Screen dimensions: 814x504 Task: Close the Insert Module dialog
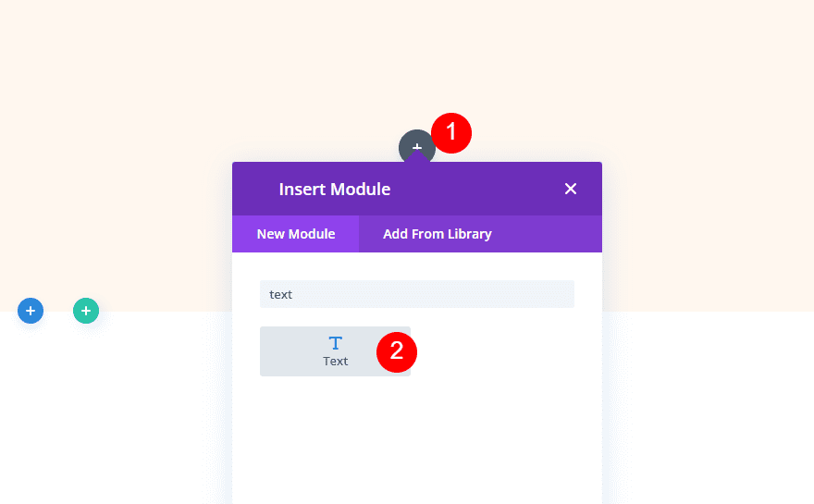tap(571, 189)
